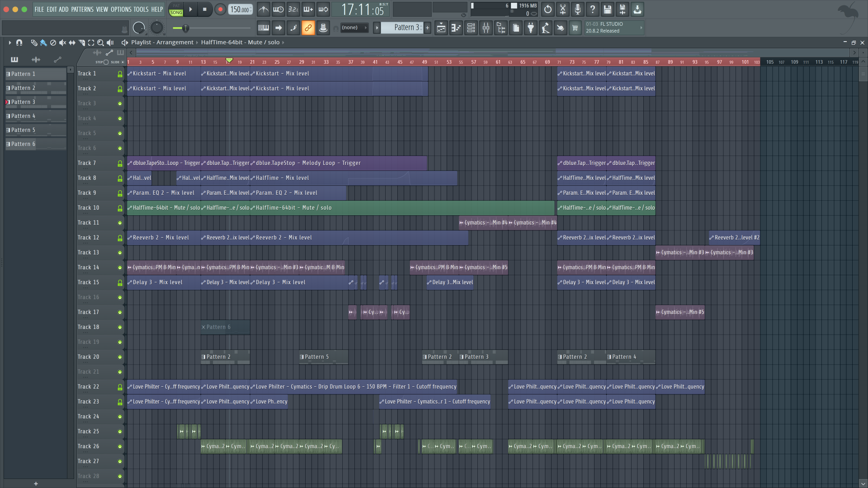Viewport: 868px width, 488px height.
Task: Click the metronome icon in the top toolbar
Action: point(264,9)
